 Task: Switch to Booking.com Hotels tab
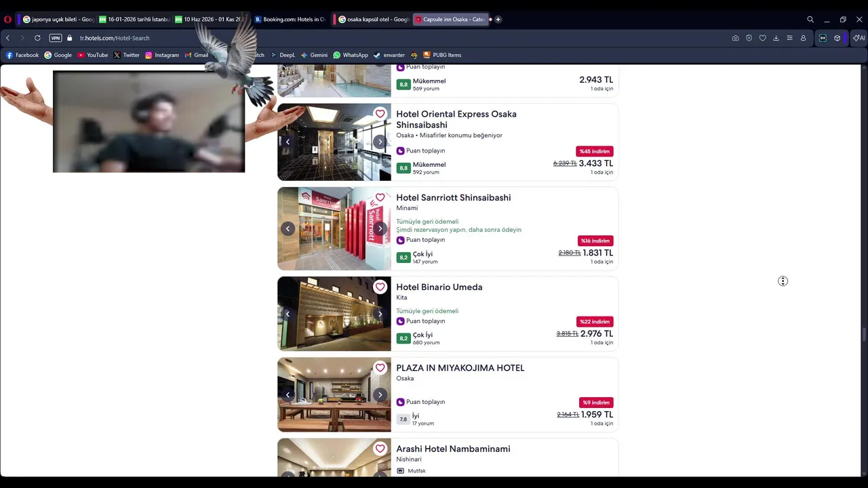point(290,20)
